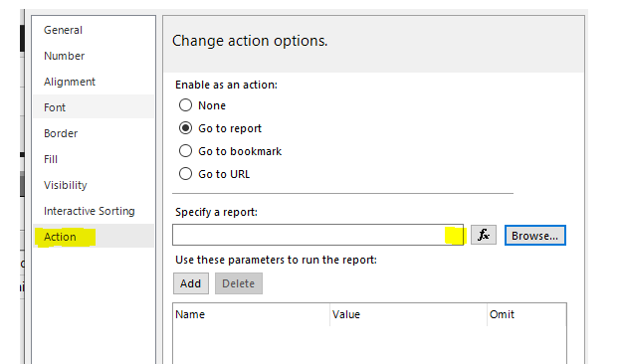Choose the Go to bookmark radio button
Screen dimensions: 621x364
coord(185,151)
